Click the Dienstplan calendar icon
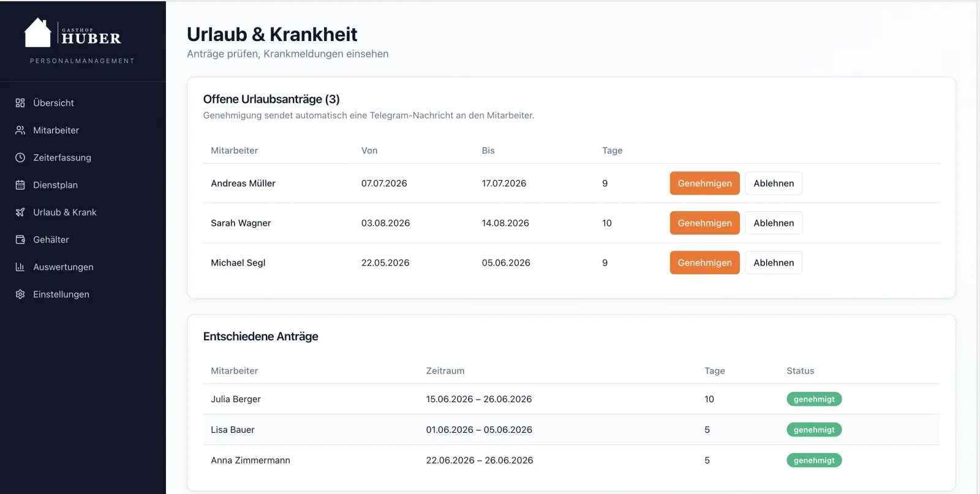980x494 pixels. click(x=20, y=185)
